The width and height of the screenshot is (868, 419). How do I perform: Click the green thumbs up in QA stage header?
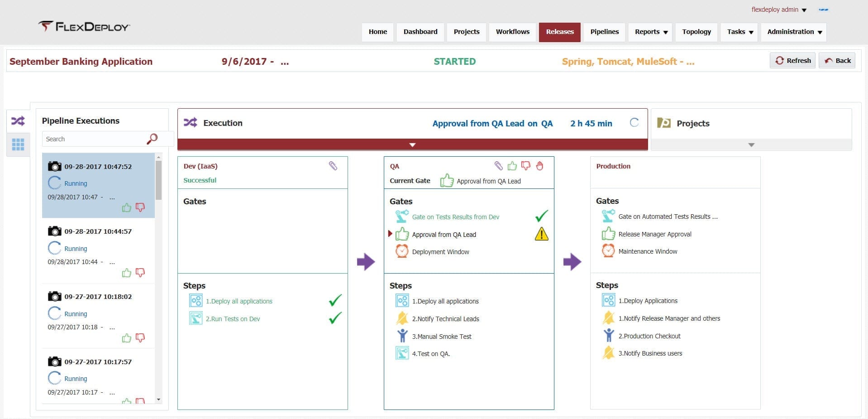[512, 166]
